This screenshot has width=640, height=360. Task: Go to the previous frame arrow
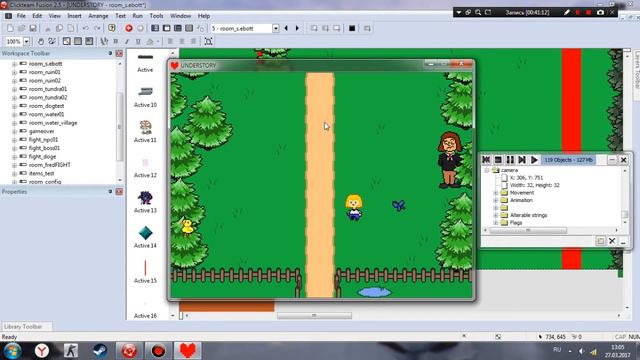point(286,28)
